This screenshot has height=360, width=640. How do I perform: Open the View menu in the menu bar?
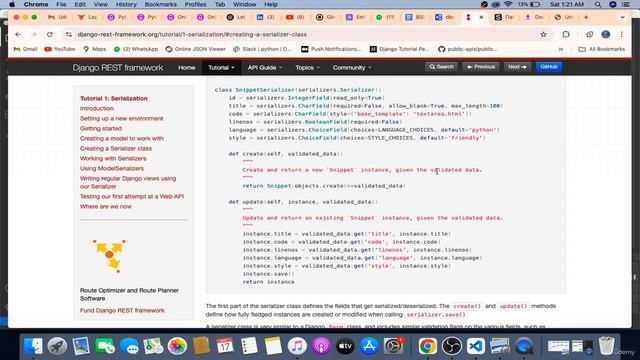100,4
